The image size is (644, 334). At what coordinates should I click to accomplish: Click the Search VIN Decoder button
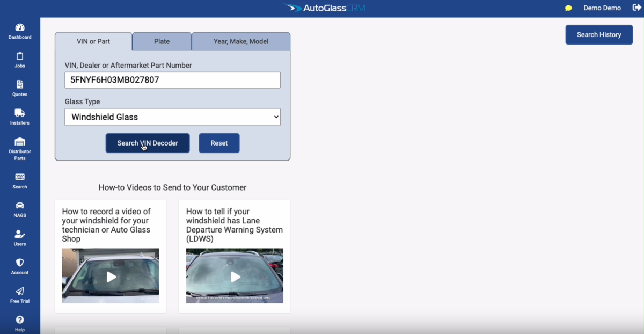pos(148,143)
